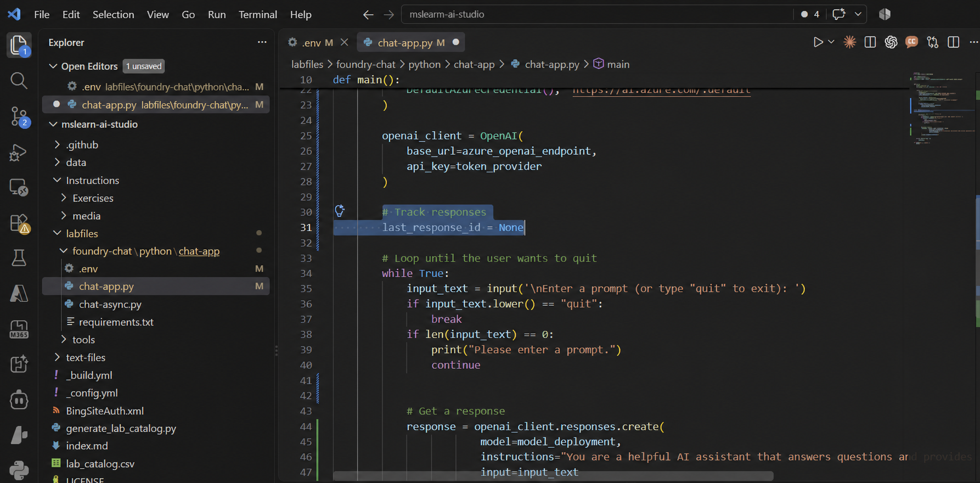Expand the data folder

click(x=58, y=162)
